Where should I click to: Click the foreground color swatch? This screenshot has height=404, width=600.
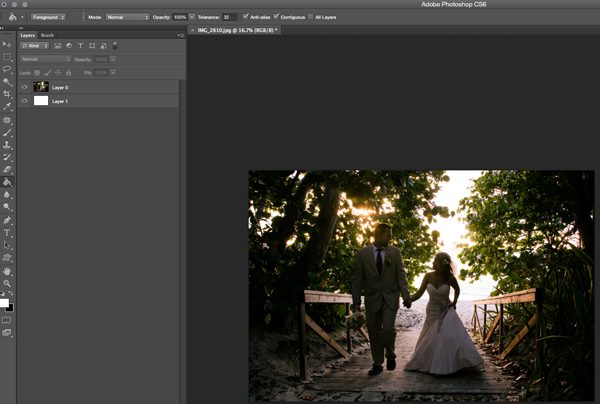click(5, 301)
